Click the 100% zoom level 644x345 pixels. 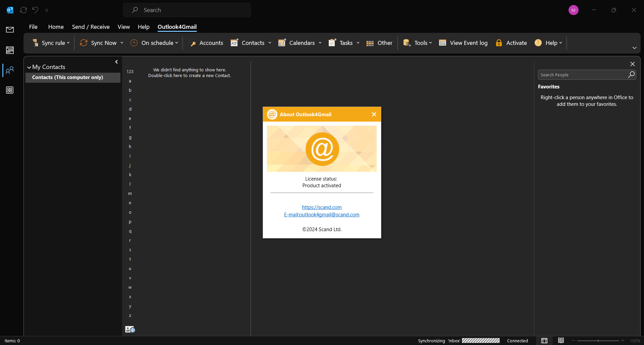click(x=635, y=341)
